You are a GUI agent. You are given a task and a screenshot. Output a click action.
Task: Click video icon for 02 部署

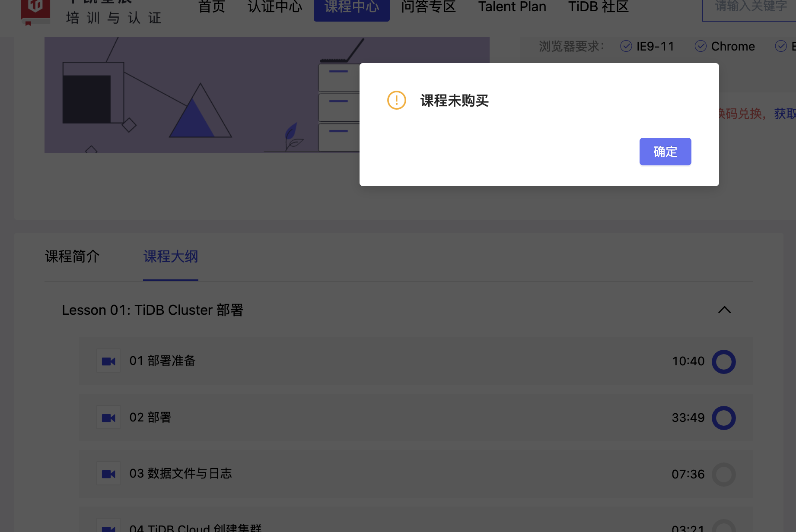[108, 418]
